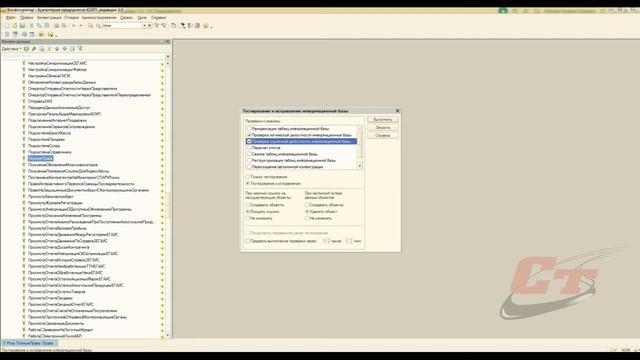This screenshot has height=360, width=640.
Task: Open configuration icon in second toolbar row
Action: [7, 34]
